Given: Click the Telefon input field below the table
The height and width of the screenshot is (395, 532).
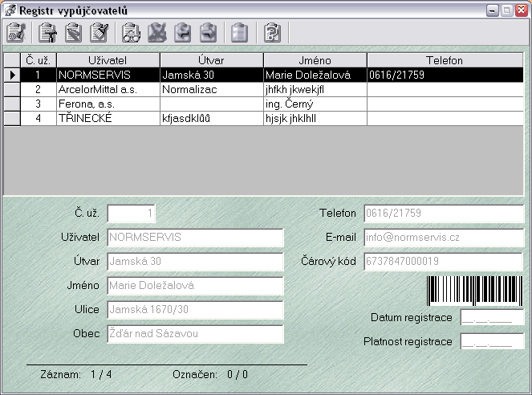Looking at the screenshot, I should tap(444, 214).
